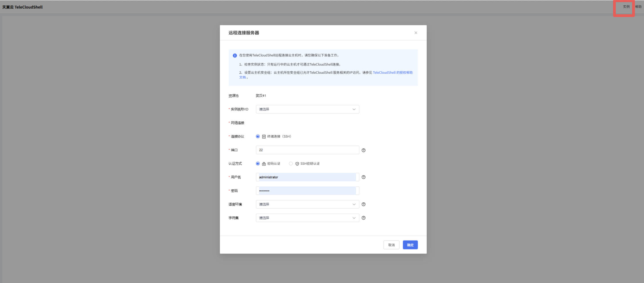Click the lock icon beside 密码认证
The image size is (644, 283).
(x=264, y=164)
